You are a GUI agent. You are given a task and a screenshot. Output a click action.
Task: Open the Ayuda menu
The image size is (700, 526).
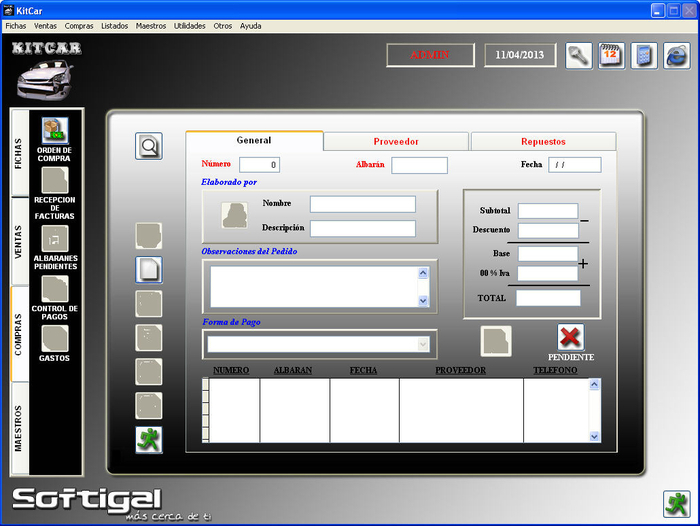pos(250,26)
